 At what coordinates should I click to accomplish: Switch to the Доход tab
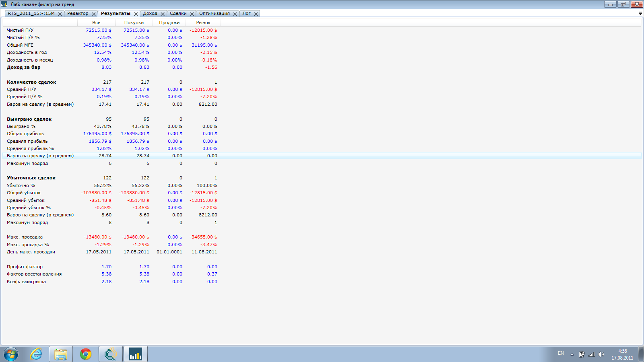[x=150, y=13]
